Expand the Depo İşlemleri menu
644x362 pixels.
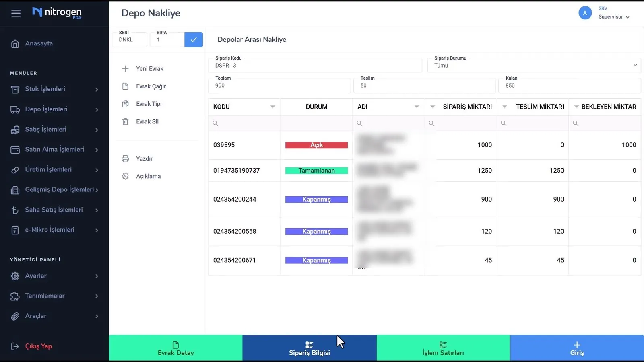click(x=54, y=109)
